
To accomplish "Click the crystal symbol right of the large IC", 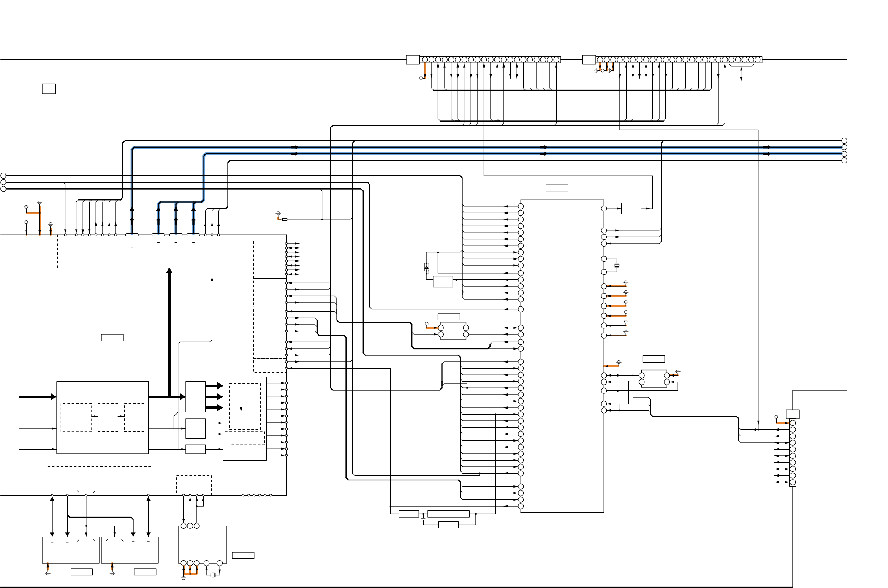I will 617,265.
